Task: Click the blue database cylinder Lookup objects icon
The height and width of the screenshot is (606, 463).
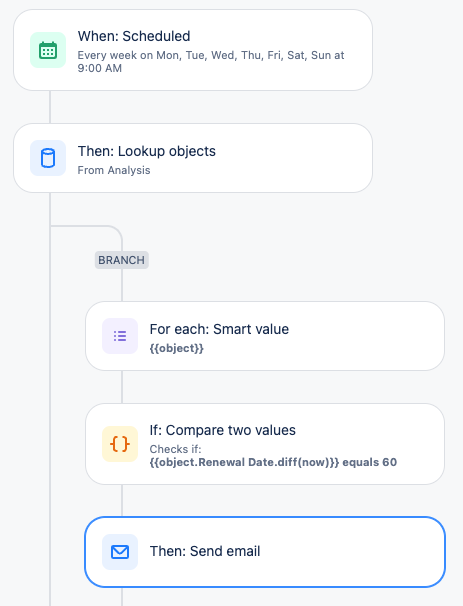Action: (48, 158)
